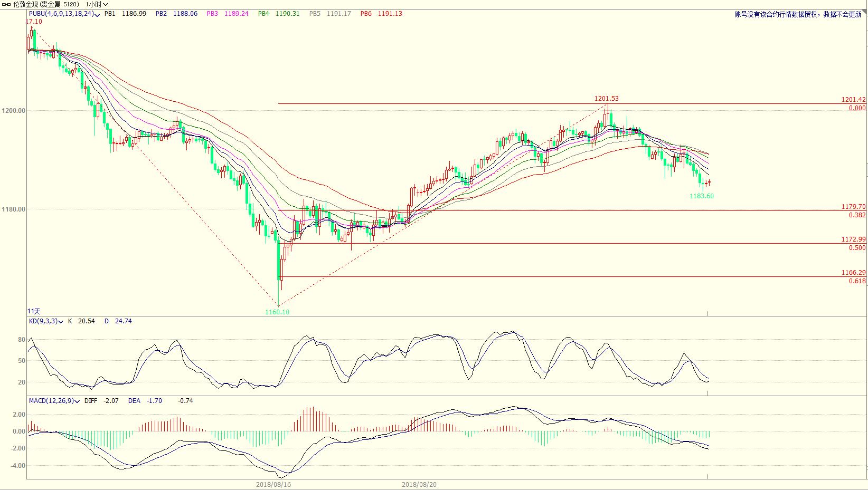Select the 1201.42 Fibonacci level label
Screen dimensions: 868x490
pos(853,100)
